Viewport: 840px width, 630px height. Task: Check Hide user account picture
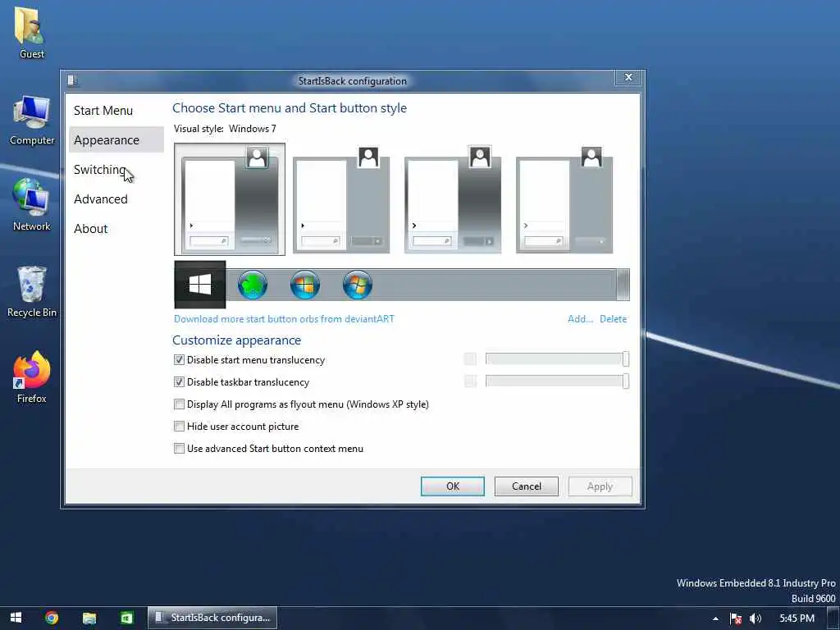click(x=179, y=427)
